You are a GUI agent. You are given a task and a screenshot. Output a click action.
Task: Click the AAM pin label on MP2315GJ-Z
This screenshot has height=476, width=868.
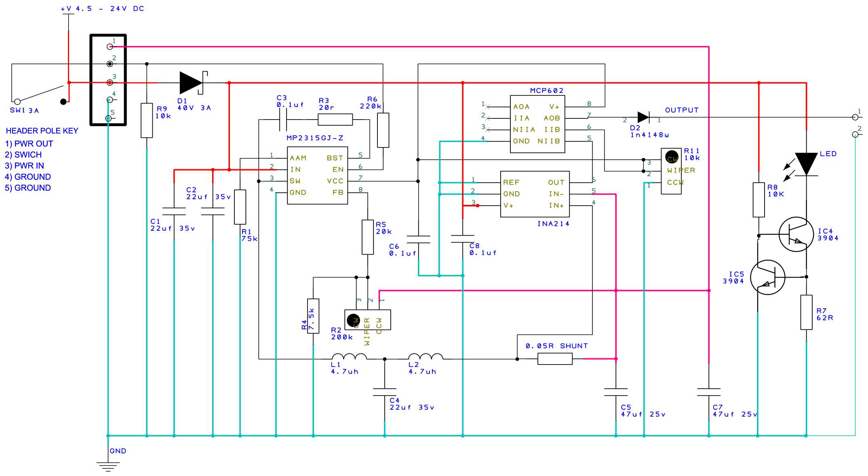click(x=298, y=158)
